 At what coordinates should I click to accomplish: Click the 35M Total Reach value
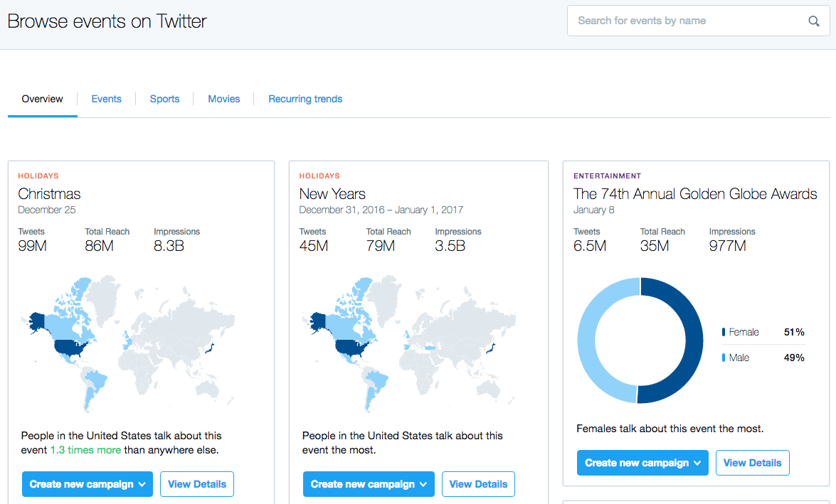coord(655,246)
